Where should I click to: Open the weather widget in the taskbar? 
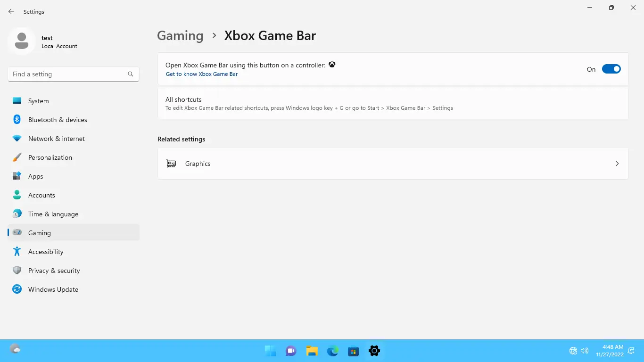(15, 349)
